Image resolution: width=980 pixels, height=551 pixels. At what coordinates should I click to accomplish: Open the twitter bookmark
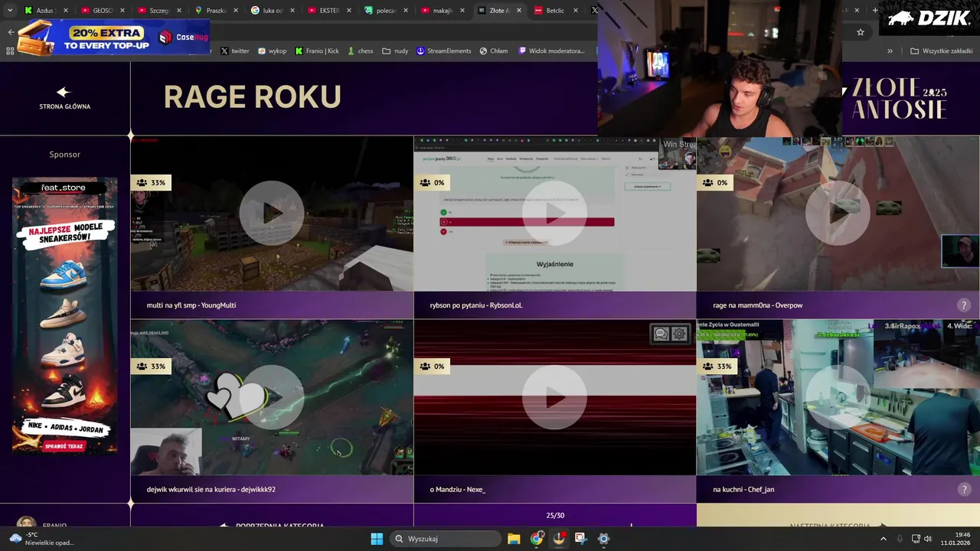point(235,51)
